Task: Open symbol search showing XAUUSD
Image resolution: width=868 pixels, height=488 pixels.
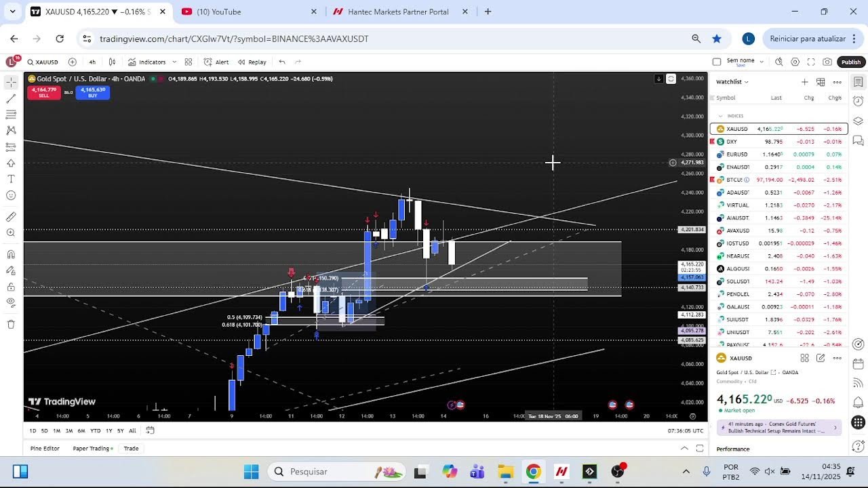Action: [x=42, y=62]
